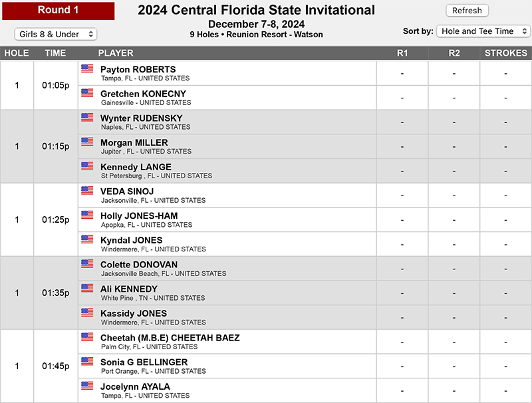The width and height of the screenshot is (532, 403).
Task: Click the Refresh button
Action: pos(467,11)
